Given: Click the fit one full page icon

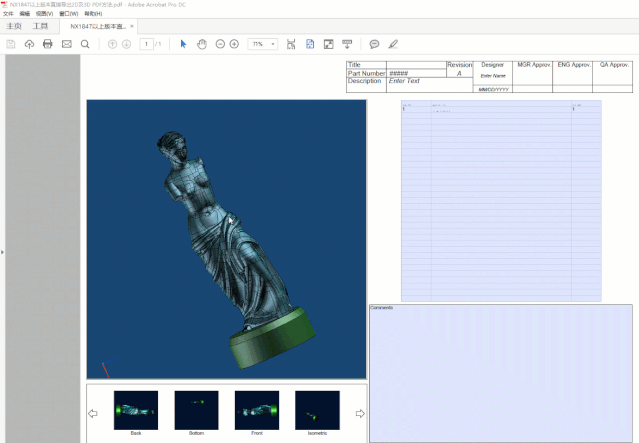Looking at the screenshot, I should [310, 44].
